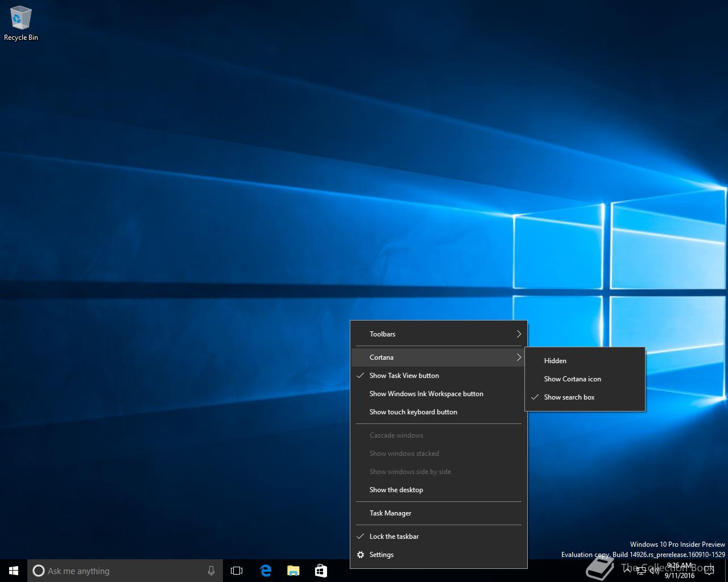Click the volume speaker tray icon

pos(655,570)
